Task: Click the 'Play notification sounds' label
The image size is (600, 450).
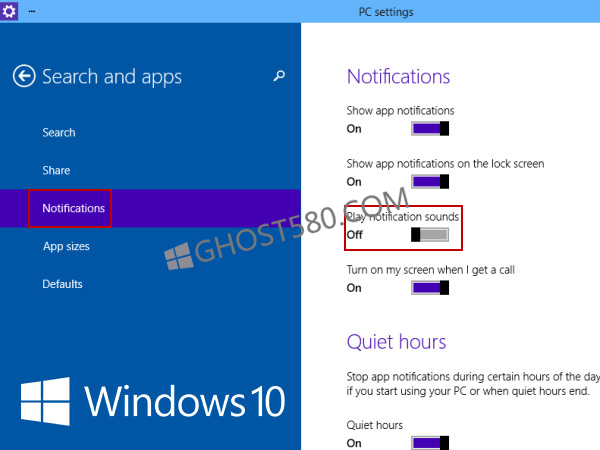Action: (403, 217)
